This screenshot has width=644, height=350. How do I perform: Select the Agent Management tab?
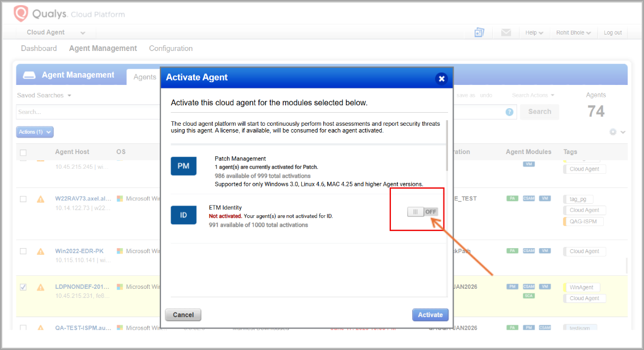(103, 49)
